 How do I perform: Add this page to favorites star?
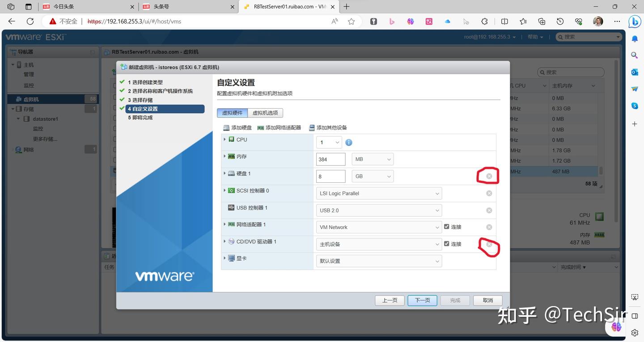tap(352, 21)
